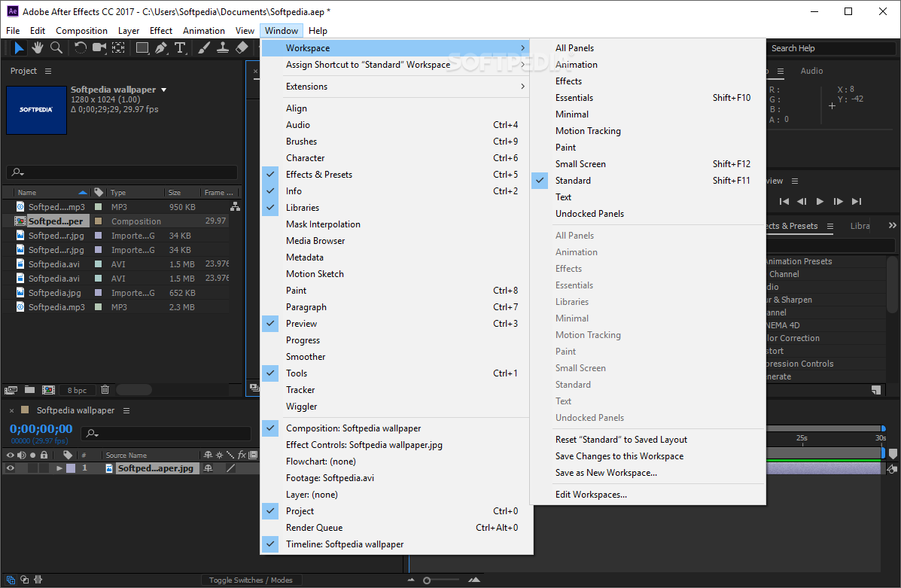Viewport: 901px width, 588px height.
Task: Expand layer 1 properties triangle in timeline
Action: coord(59,468)
